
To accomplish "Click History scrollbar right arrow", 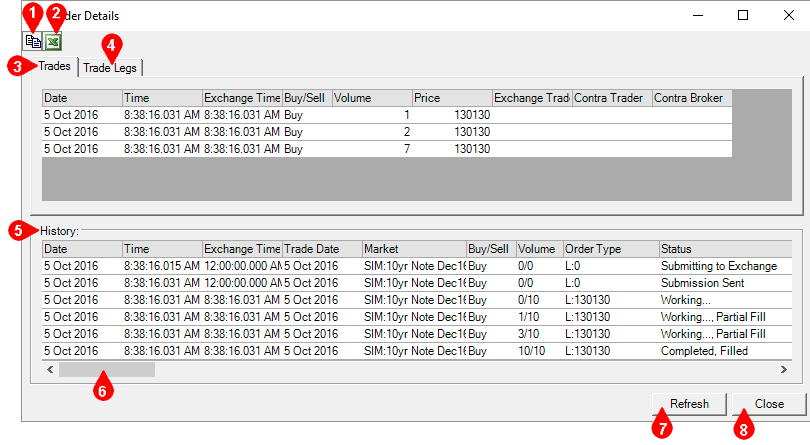I will tap(783, 369).
